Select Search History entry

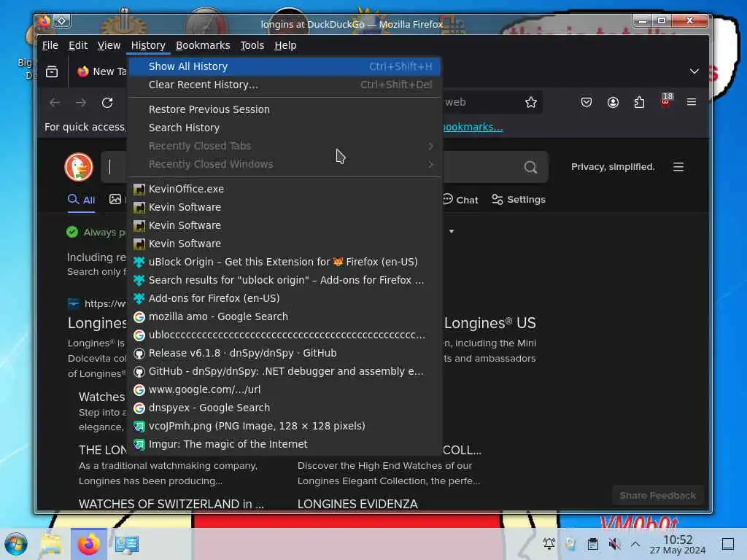285,128
